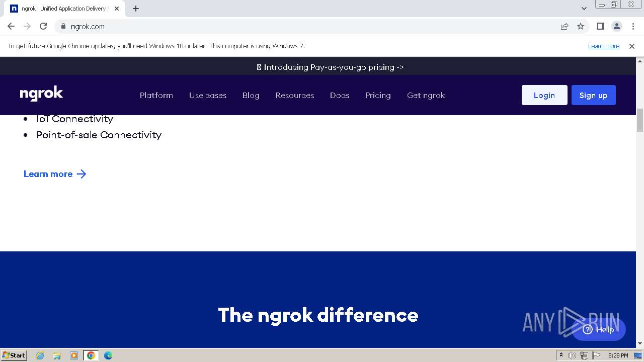Click the page vertical scrollbar thumb
Viewport: 644px width, 362px height.
click(640, 120)
